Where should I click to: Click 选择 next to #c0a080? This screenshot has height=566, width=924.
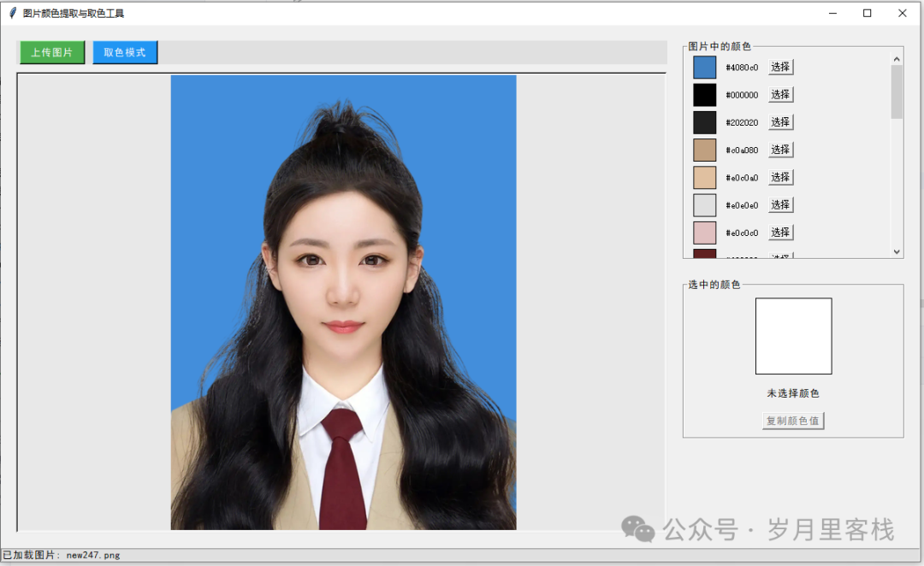[781, 150]
